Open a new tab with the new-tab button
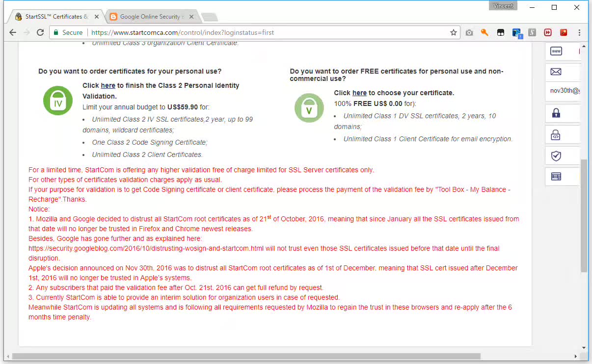Screen dimensions: 592x364 click(x=210, y=17)
